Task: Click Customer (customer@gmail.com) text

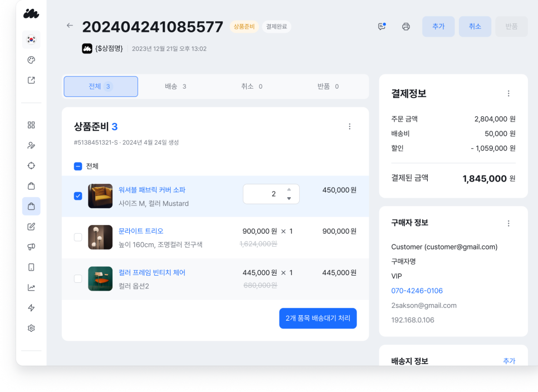Action: point(444,247)
